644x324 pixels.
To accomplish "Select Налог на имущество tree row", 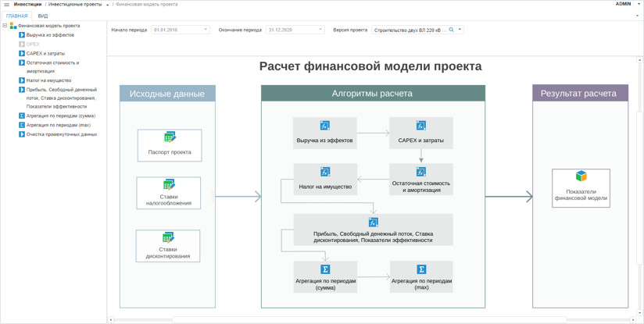I will [48, 80].
